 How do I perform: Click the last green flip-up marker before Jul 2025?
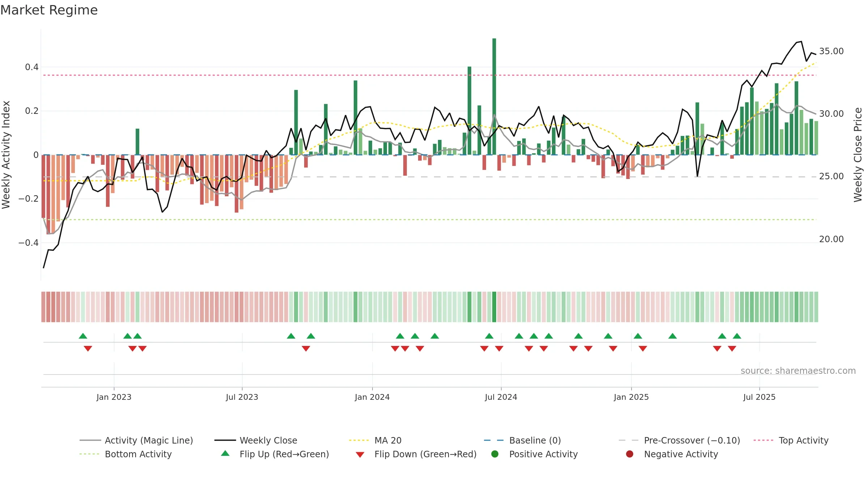(737, 336)
